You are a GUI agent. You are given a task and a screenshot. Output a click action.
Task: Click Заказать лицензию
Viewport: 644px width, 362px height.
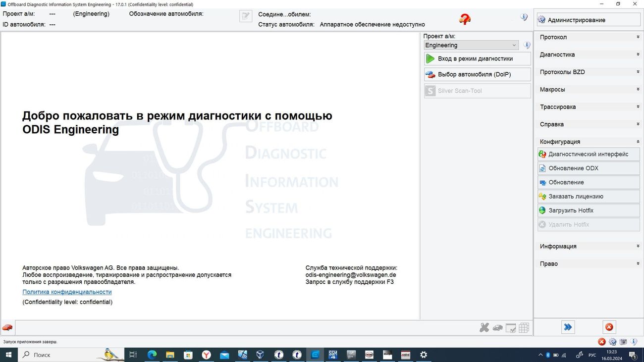click(589, 197)
